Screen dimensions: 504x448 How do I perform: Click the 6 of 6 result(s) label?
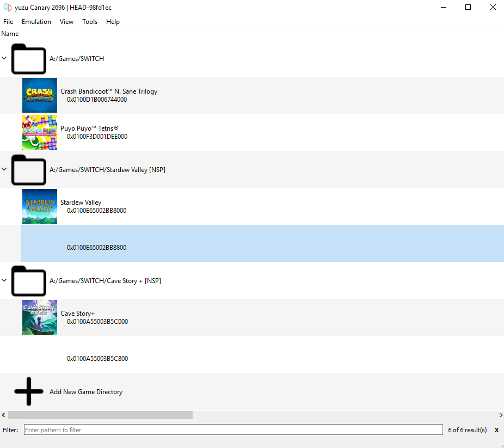click(x=468, y=430)
